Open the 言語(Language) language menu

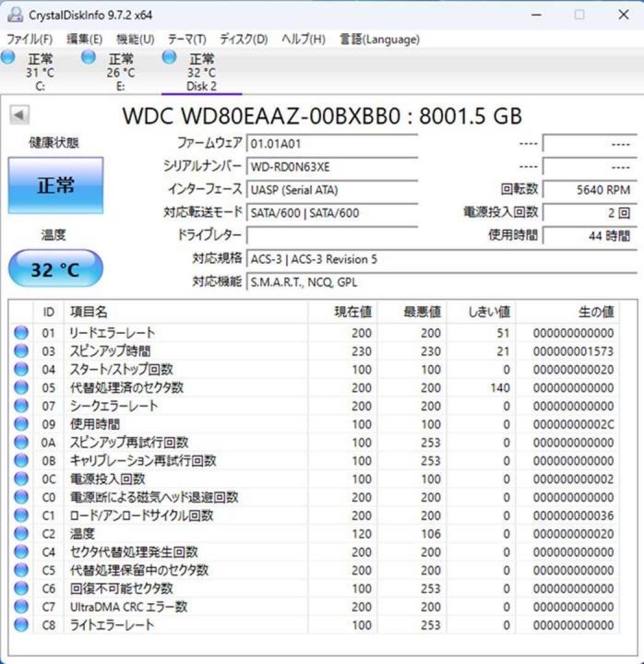pyautogui.click(x=379, y=39)
